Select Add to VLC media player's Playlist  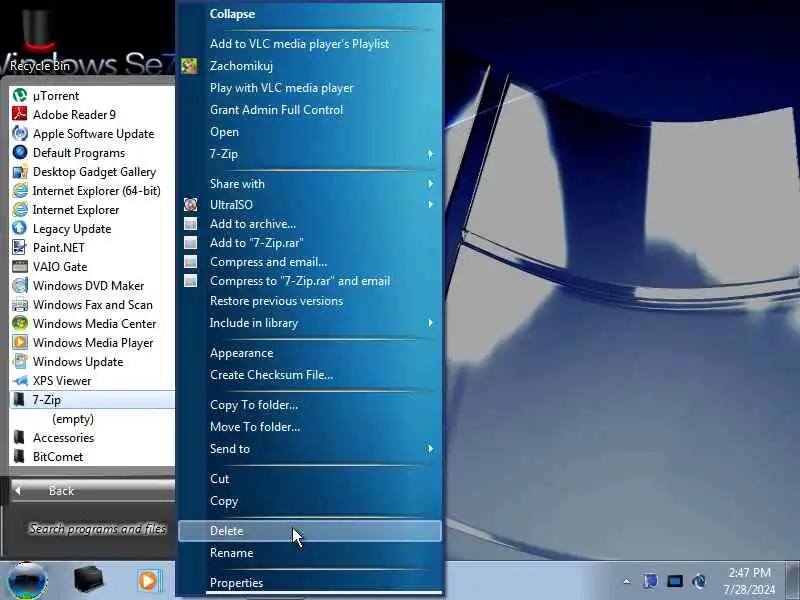[310, 44]
